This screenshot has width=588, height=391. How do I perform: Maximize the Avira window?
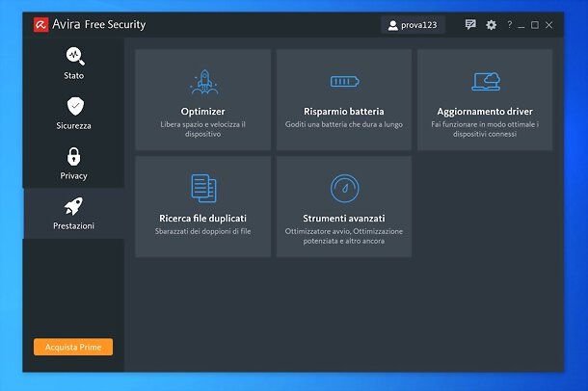(x=535, y=25)
